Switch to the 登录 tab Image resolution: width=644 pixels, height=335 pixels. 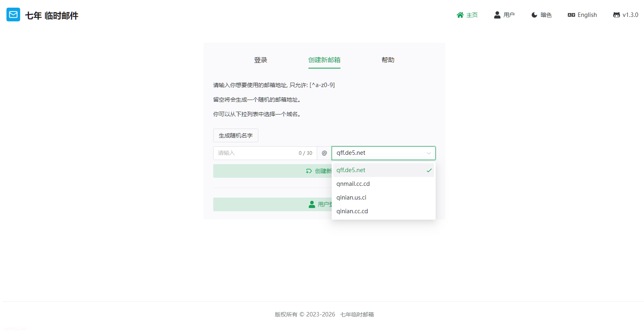(x=260, y=60)
